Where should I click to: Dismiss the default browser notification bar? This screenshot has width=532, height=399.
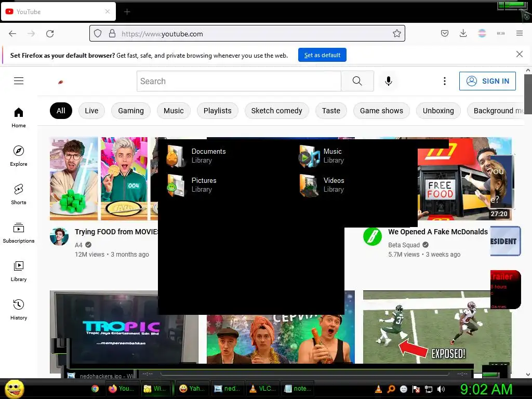point(520,54)
